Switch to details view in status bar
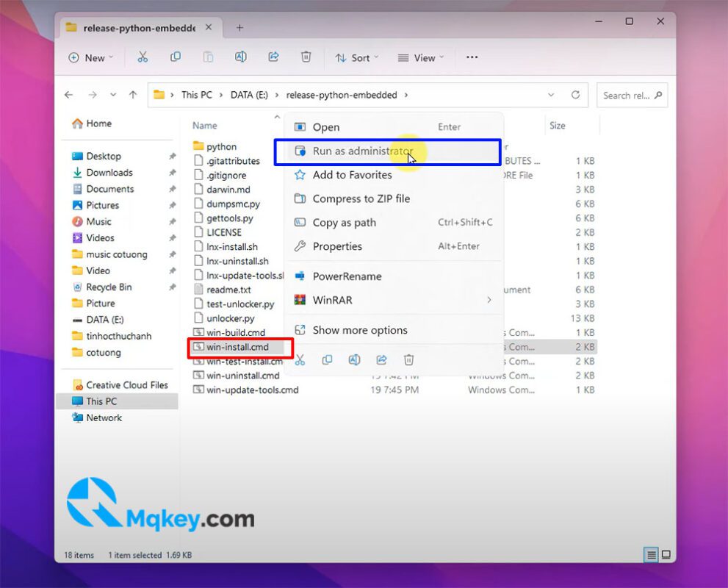728x588 pixels. point(652,555)
